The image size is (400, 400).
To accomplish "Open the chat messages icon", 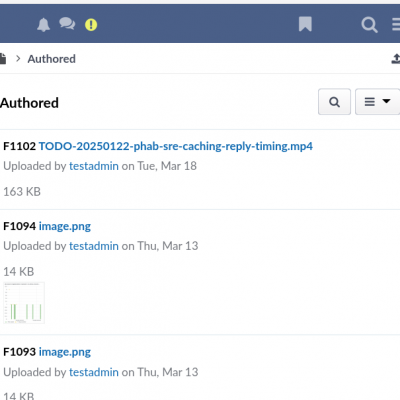I will click(67, 24).
